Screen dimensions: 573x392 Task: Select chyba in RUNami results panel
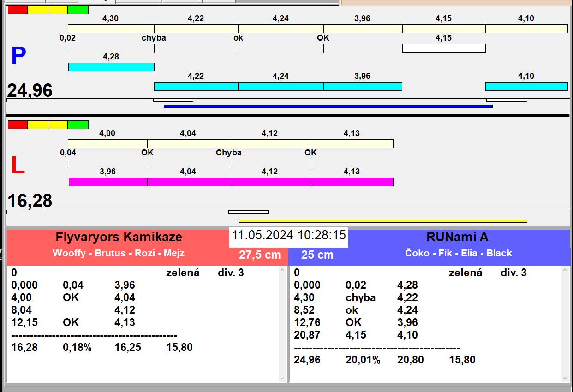[361, 297]
